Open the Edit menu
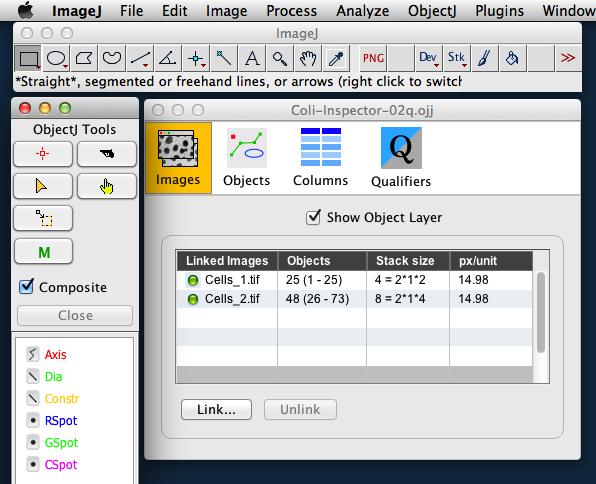 [x=174, y=11]
